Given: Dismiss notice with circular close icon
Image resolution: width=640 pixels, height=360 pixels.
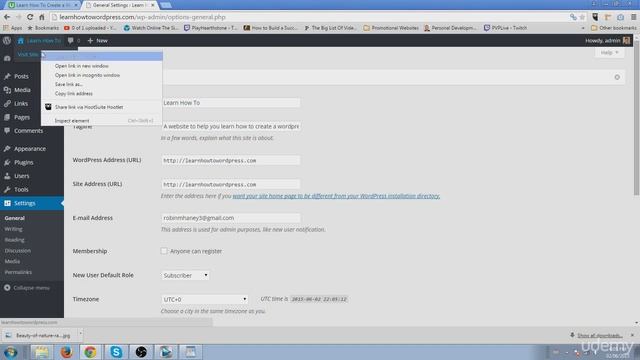Looking at the screenshot, I should pyautogui.click(x=617, y=77).
